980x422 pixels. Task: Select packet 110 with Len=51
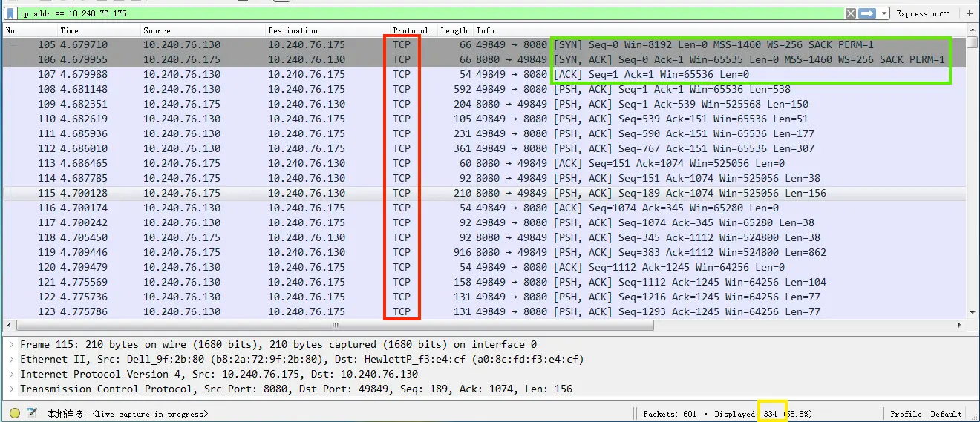tap(485, 119)
